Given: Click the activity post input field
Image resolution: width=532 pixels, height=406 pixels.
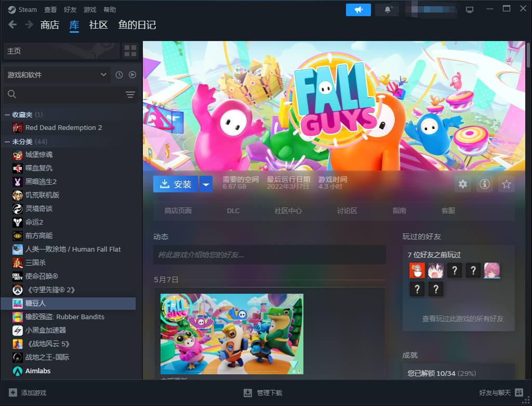Looking at the screenshot, I should [270, 255].
